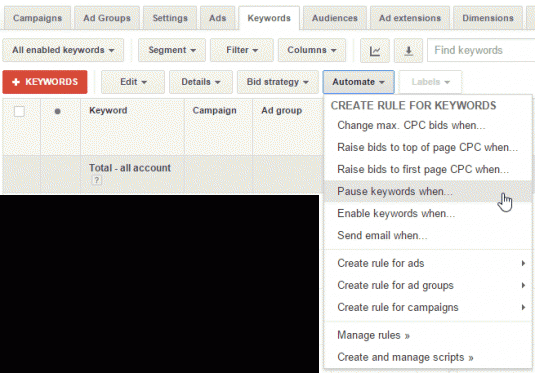Viewport: 535px width, 373px height.
Task: Open the Filter dropdown
Action: 242,50
